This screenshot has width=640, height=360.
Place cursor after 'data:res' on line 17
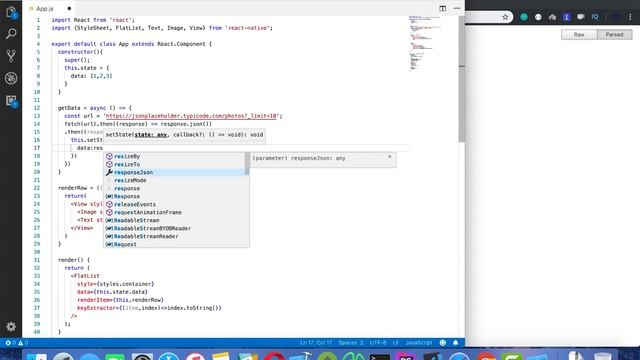[x=103, y=148]
